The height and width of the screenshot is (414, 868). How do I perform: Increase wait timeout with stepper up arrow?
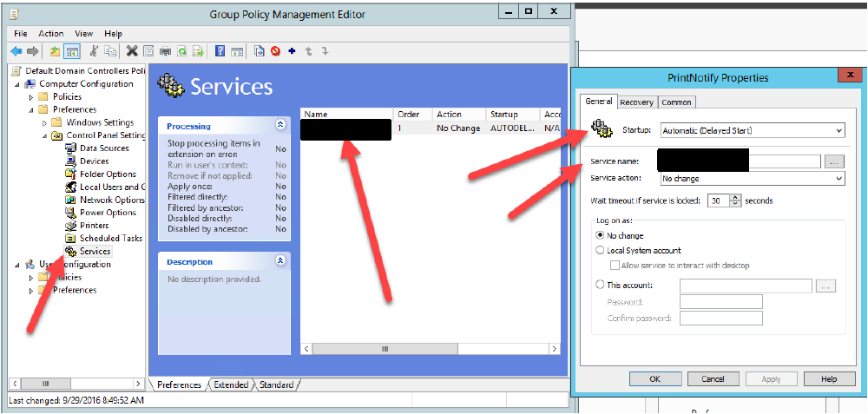point(735,198)
